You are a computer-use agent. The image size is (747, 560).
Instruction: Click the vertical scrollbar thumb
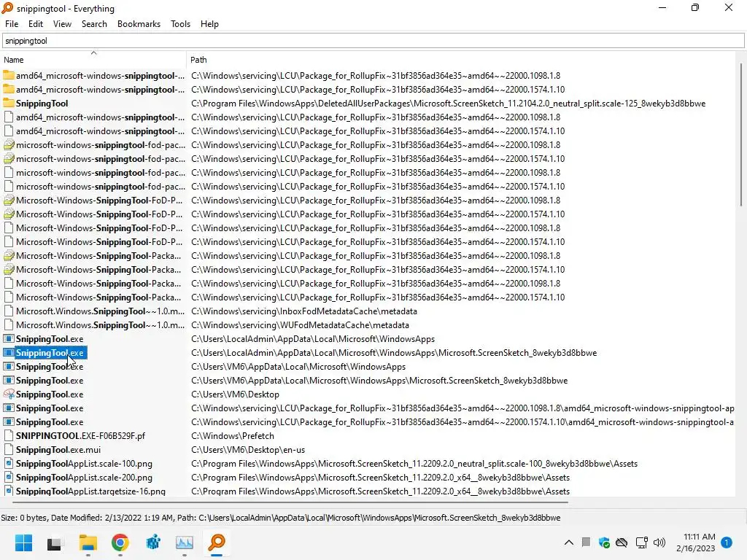coord(741,136)
